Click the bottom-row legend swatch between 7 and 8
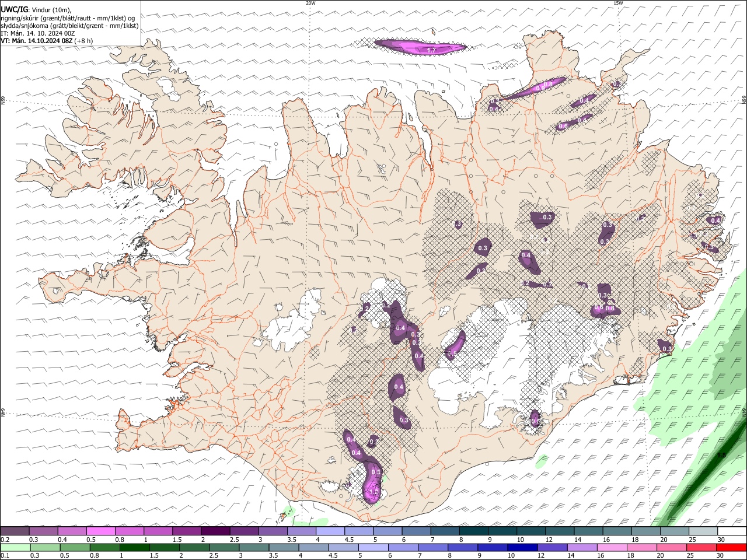Screen dimensions: 747x560 [x=432, y=547]
